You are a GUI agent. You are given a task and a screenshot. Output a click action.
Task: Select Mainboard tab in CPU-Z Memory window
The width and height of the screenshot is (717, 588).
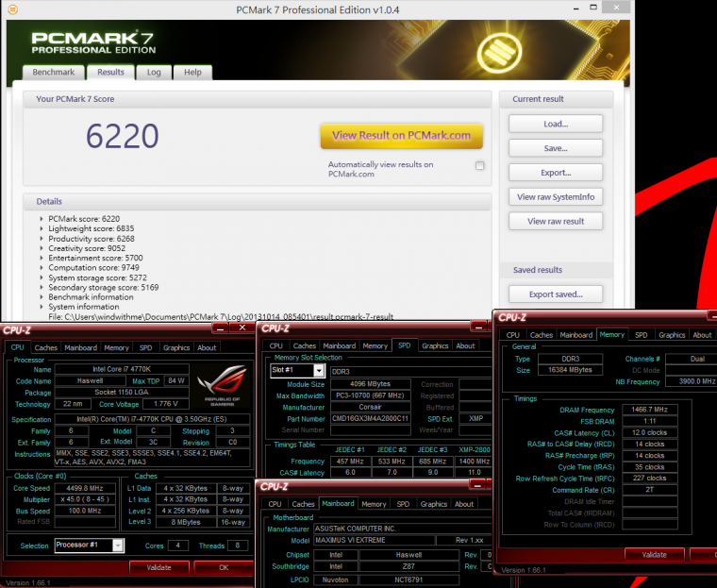point(576,335)
